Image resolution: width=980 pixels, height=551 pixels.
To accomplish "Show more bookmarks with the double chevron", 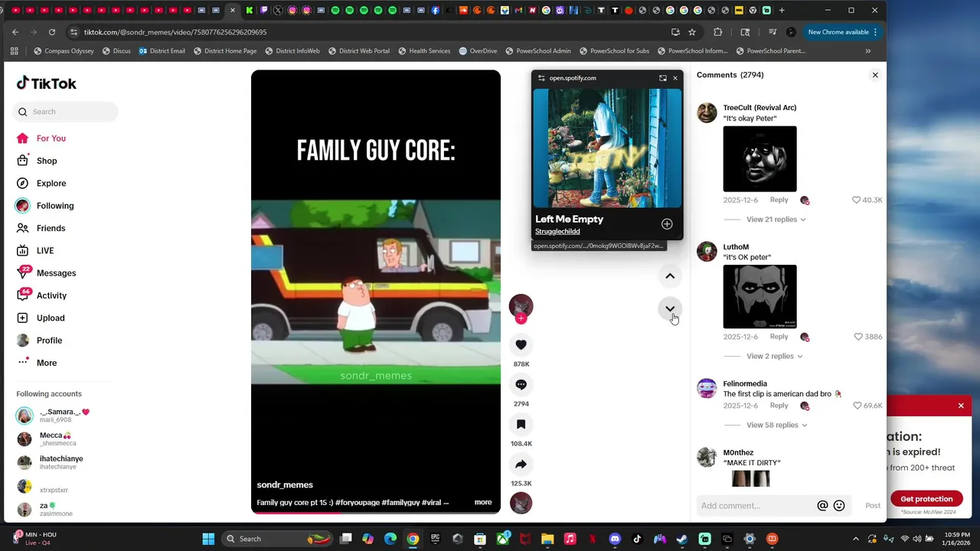I will [x=867, y=51].
